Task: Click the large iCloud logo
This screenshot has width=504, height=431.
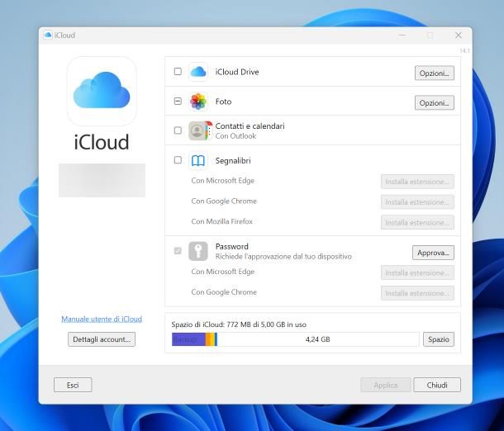Action: pyautogui.click(x=102, y=91)
